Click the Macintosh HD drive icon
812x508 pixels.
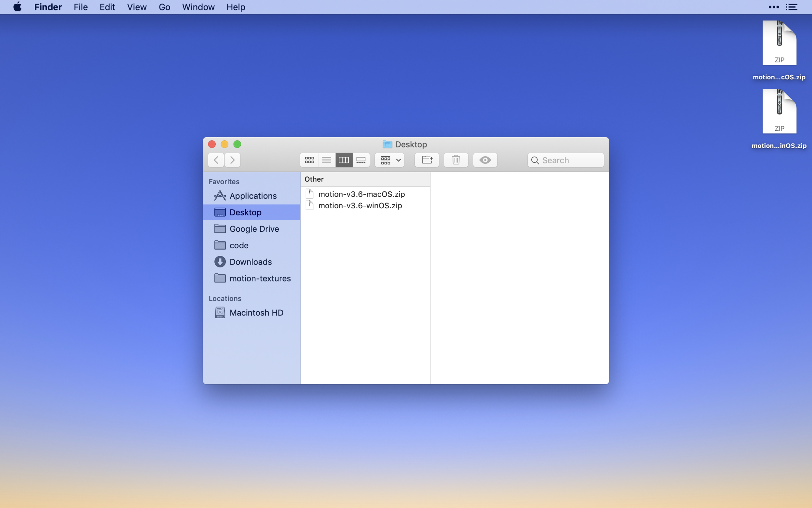[x=220, y=312]
